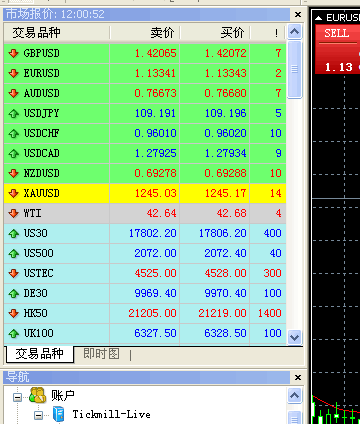Close the 导航 navigator panel

coord(298,377)
